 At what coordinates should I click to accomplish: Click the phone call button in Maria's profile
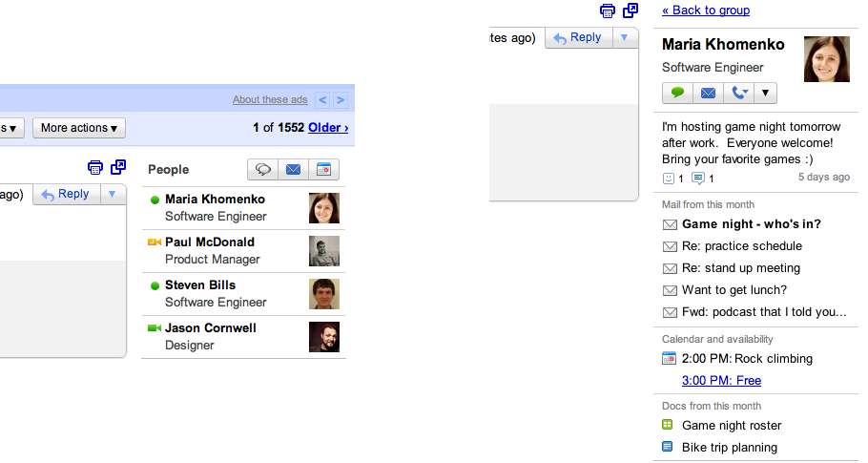(735, 93)
